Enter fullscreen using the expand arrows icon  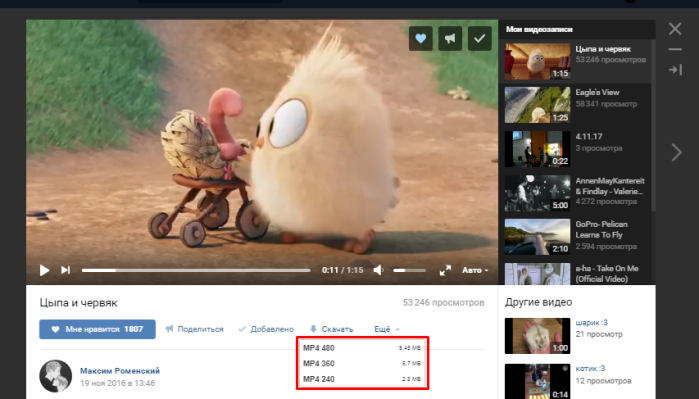pos(445,270)
